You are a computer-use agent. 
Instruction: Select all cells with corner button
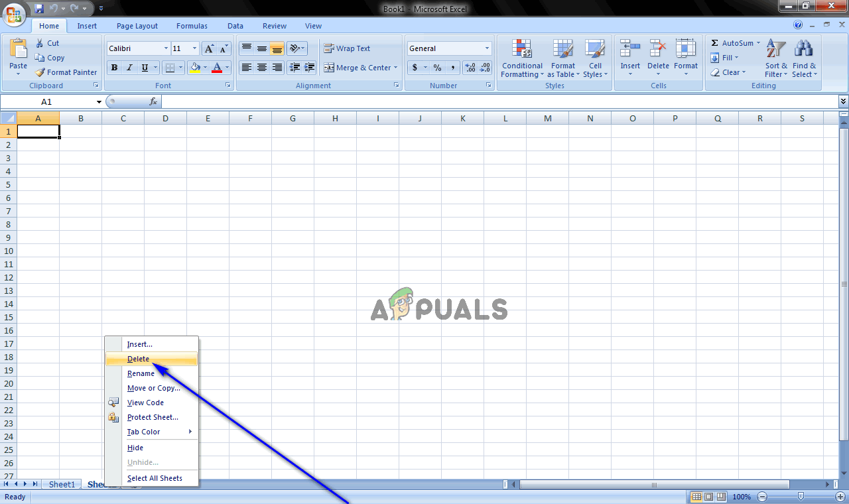coord(8,118)
